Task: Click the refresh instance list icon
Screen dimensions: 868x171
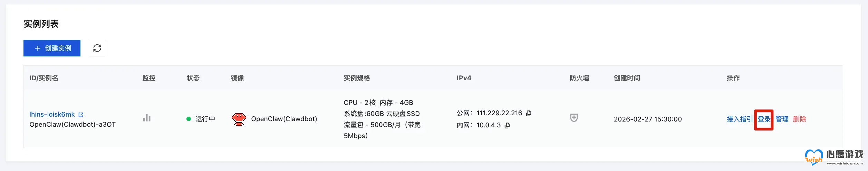Action: coord(97,48)
